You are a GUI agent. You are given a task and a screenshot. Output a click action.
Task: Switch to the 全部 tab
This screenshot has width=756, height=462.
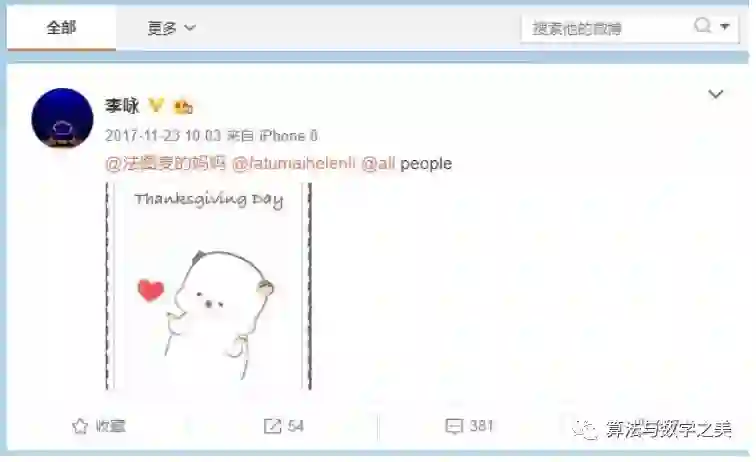tap(61, 27)
